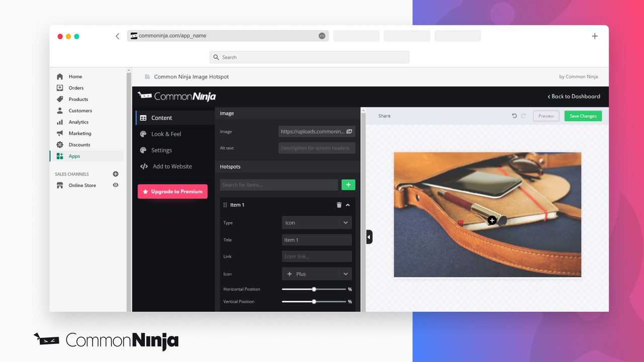Open the address bar options ellipsis icon
Screen dimensions: 644x362
click(x=322, y=36)
